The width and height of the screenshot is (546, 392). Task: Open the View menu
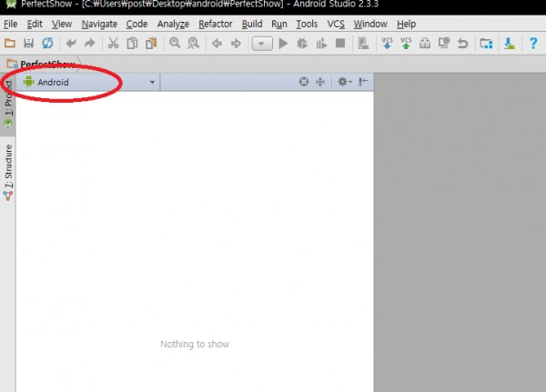tap(62, 24)
